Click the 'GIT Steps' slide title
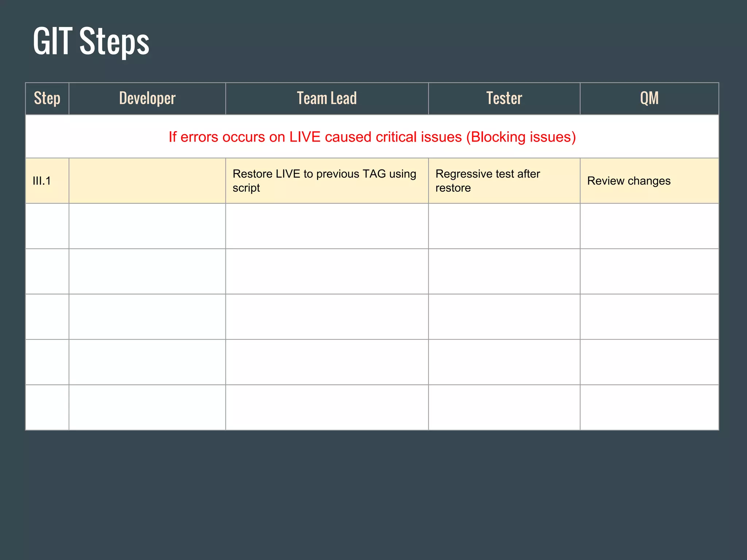Screen dimensions: 747x560 click(91, 41)
